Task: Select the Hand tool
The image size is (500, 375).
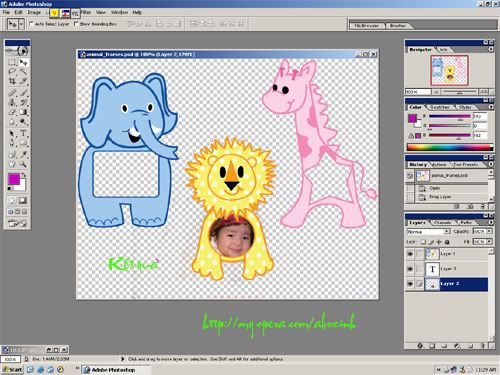Action: 12,164
